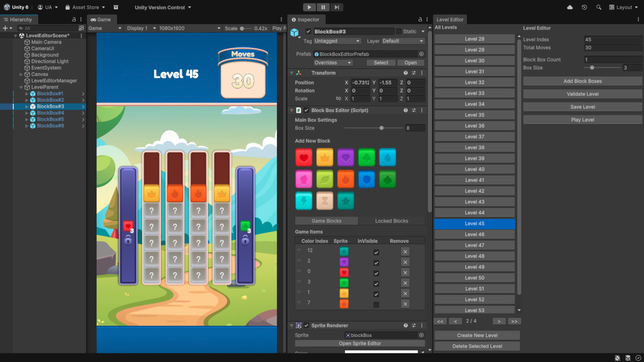Enable InVisible for color index 7
Screen dimensions: 644x362
[376, 304]
